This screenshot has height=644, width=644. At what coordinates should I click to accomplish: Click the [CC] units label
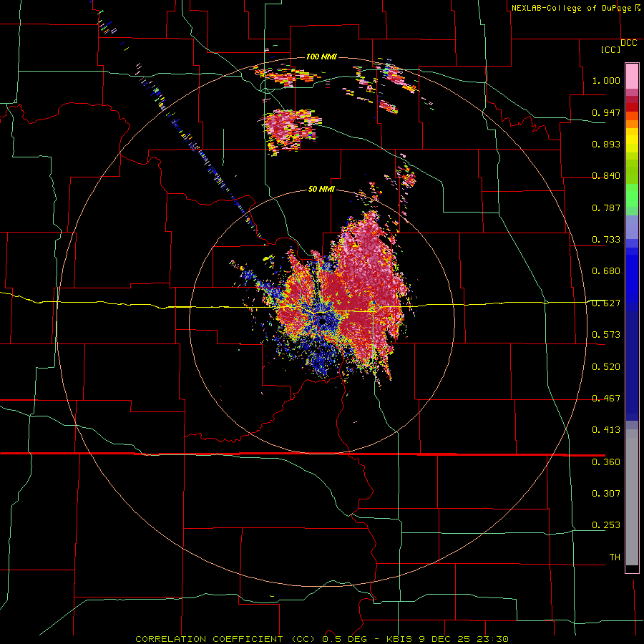point(610,49)
